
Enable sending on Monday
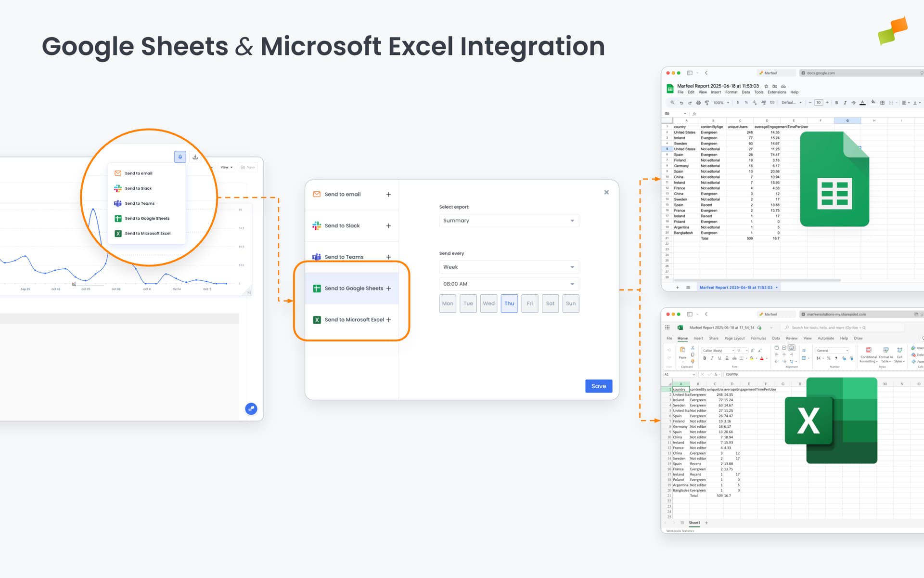click(447, 303)
